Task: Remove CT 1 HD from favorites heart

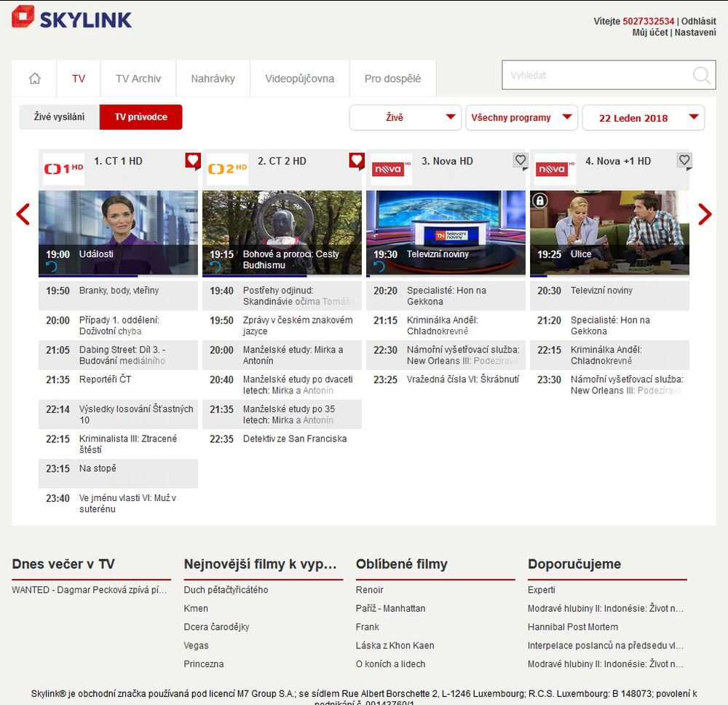Action: pos(193,161)
